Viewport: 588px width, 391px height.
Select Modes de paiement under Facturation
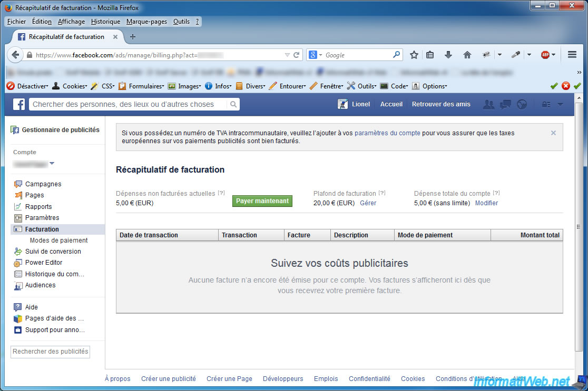point(58,240)
